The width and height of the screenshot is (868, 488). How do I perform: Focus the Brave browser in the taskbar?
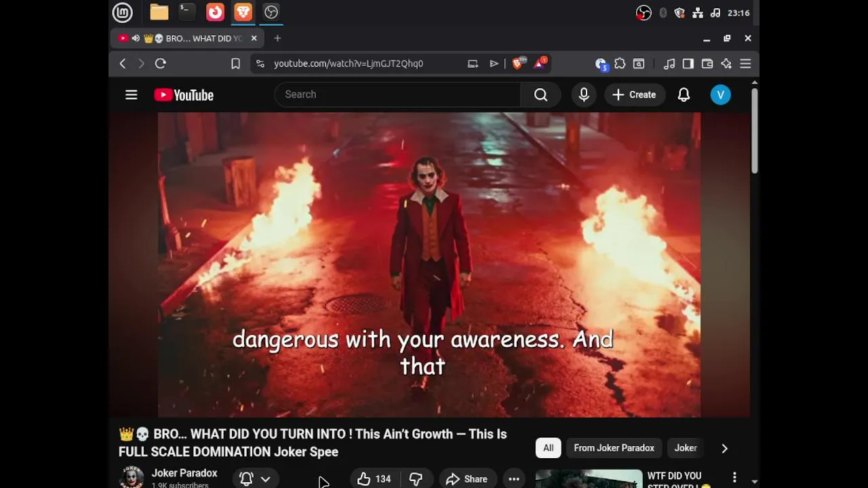pyautogui.click(x=243, y=12)
